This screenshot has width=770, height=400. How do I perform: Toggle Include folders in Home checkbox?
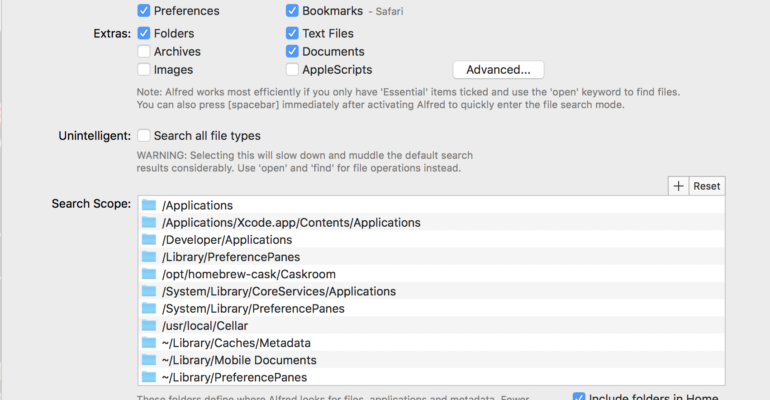click(x=579, y=397)
